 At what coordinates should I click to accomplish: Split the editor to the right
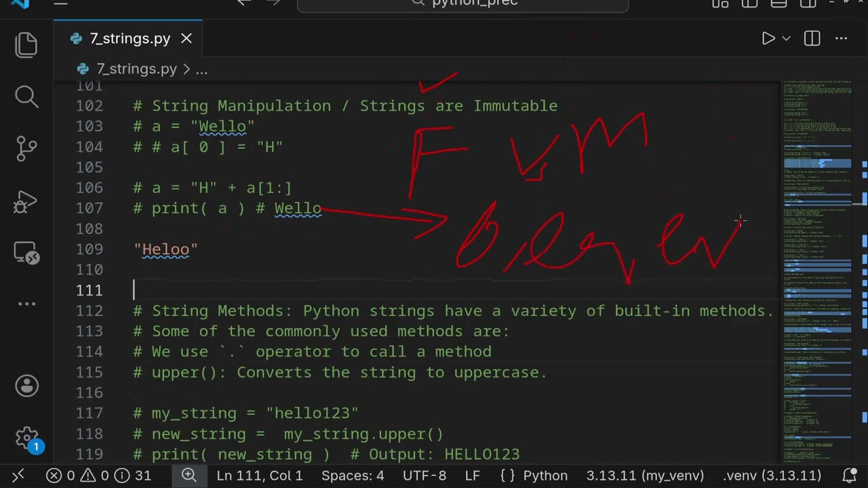812,39
